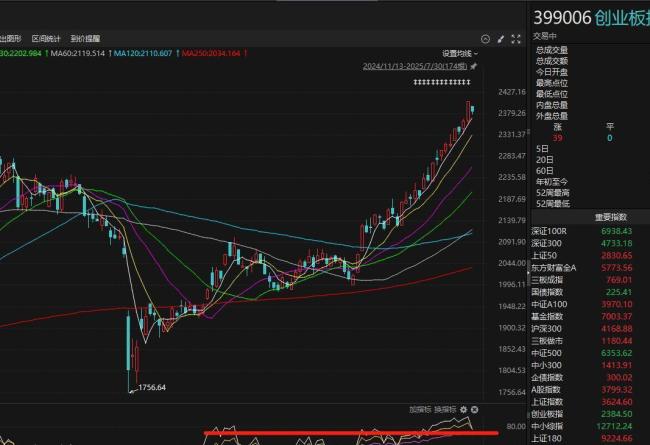Click the 加指标 button
Image resolution: width=650 pixels, height=445 pixels.
click(420, 409)
